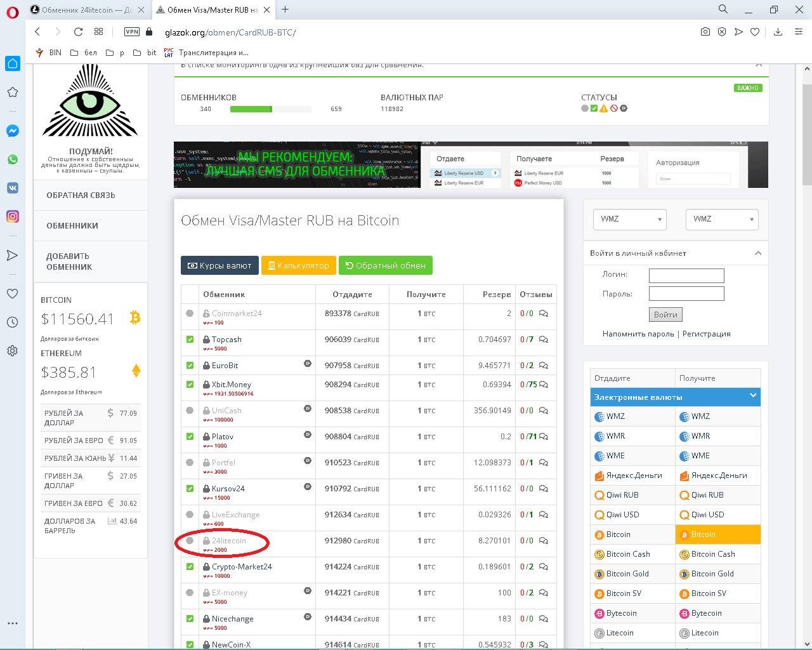Screen dimensions: 812x650
Task: Collapse the login panel chevron
Action: pos(758,253)
